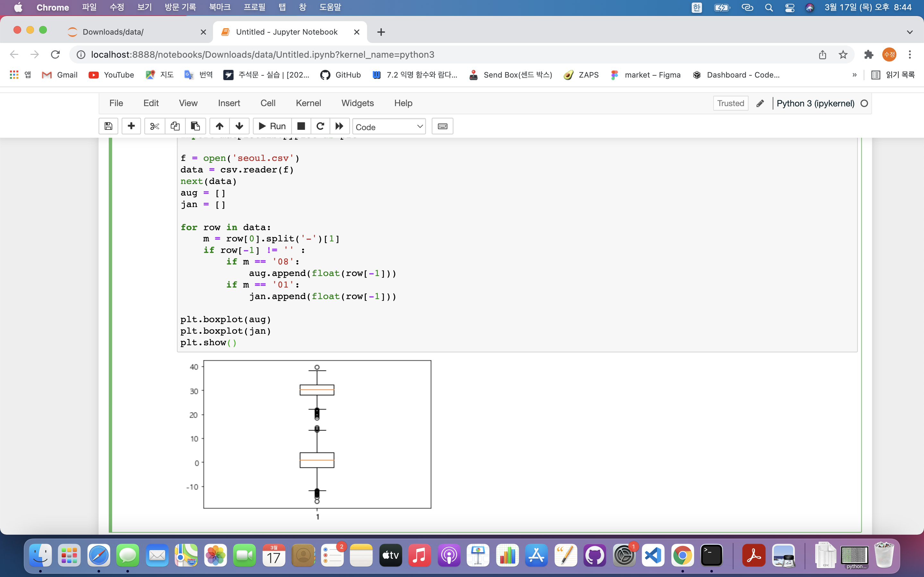Toggle the Trusted notebook indicator
Screen dimensions: 924x577
click(731, 103)
